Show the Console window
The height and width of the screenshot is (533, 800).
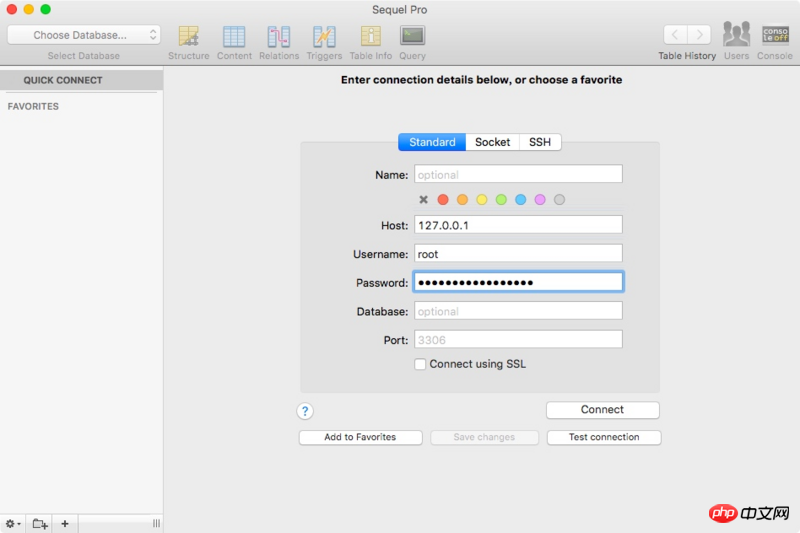click(x=774, y=41)
